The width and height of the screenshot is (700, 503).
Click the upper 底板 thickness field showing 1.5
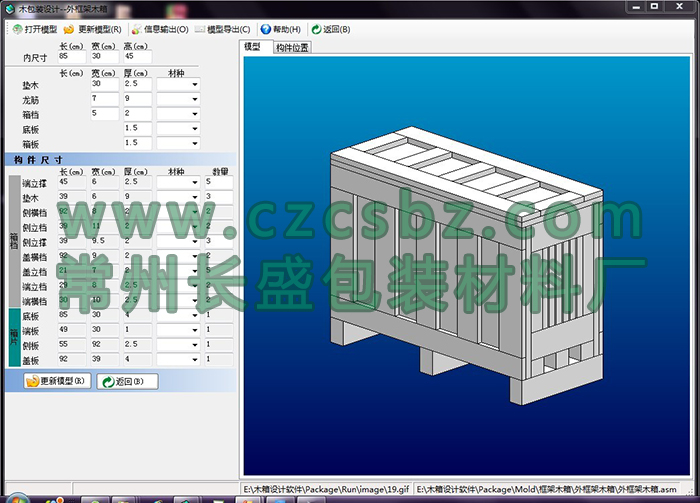coord(138,129)
